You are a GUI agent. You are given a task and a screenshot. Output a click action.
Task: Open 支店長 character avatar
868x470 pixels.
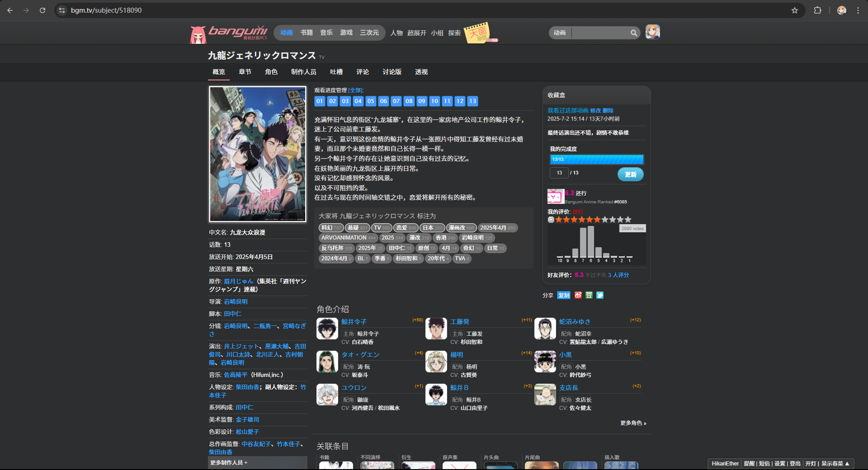[x=545, y=395]
